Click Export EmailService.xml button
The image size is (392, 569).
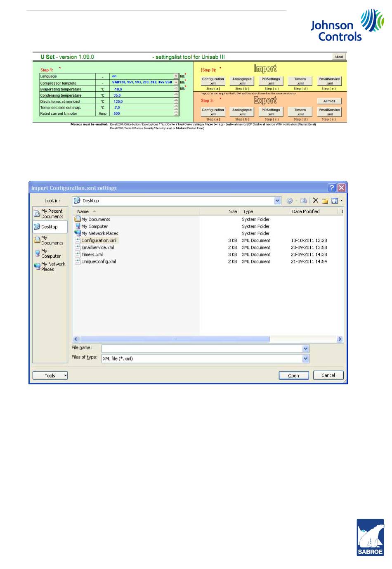329,112
